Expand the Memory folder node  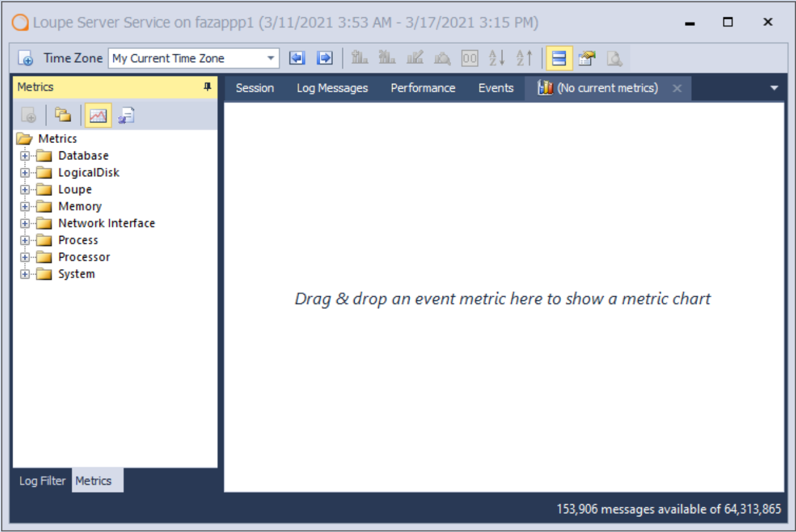(25, 206)
